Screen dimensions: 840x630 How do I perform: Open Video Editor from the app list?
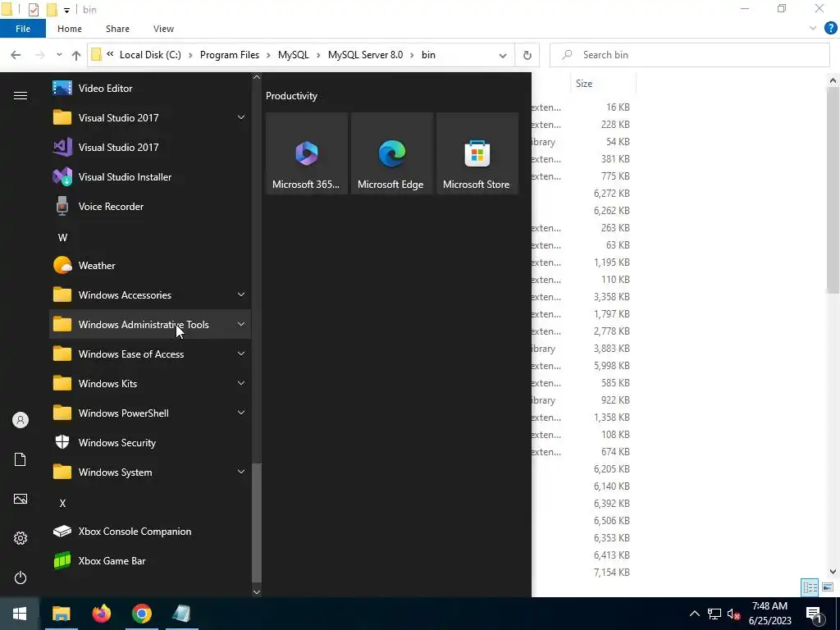(x=150, y=89)
